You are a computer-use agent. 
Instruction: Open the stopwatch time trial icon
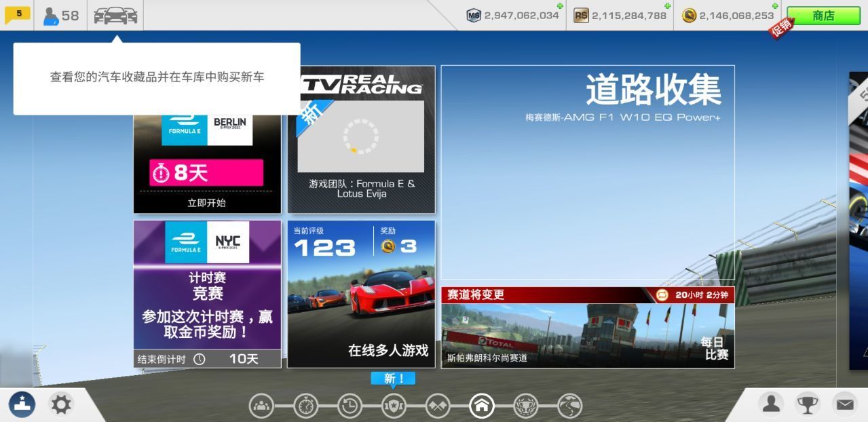tap(307, 406)
